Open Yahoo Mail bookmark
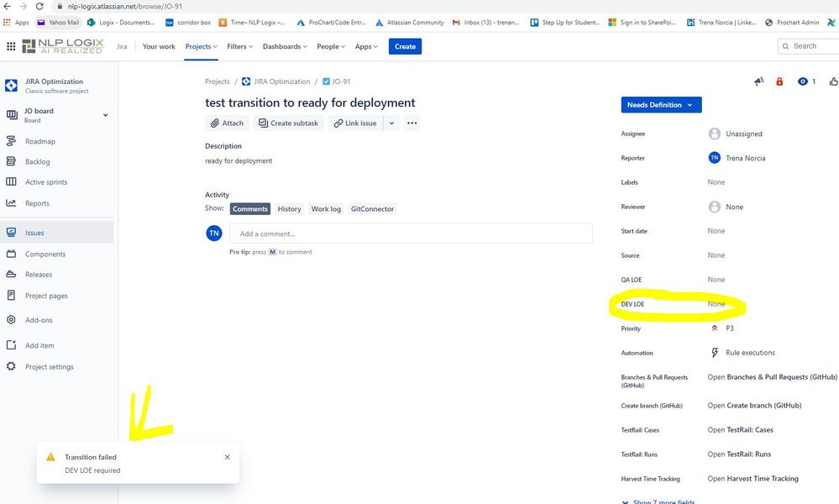Viewport: 839px width, 504px height. pos(57,23)
